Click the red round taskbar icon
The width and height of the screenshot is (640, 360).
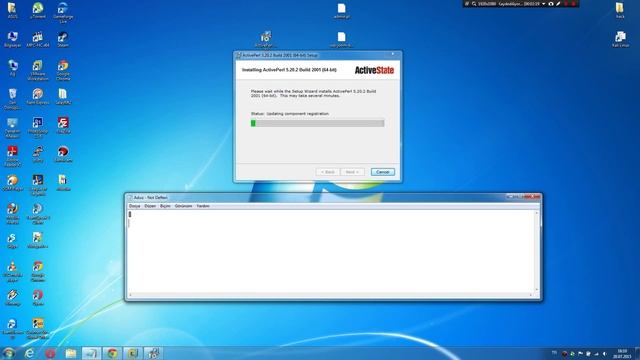(50, 353)
